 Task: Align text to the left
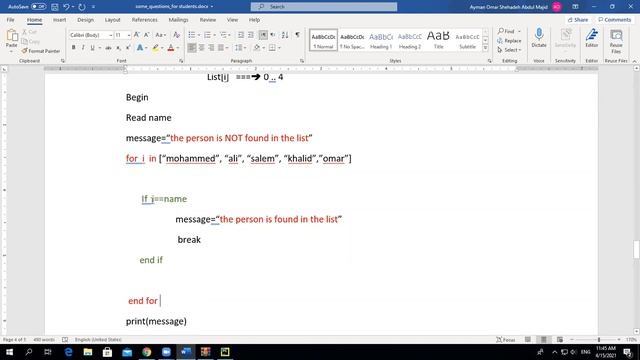(x=192, y=48)
